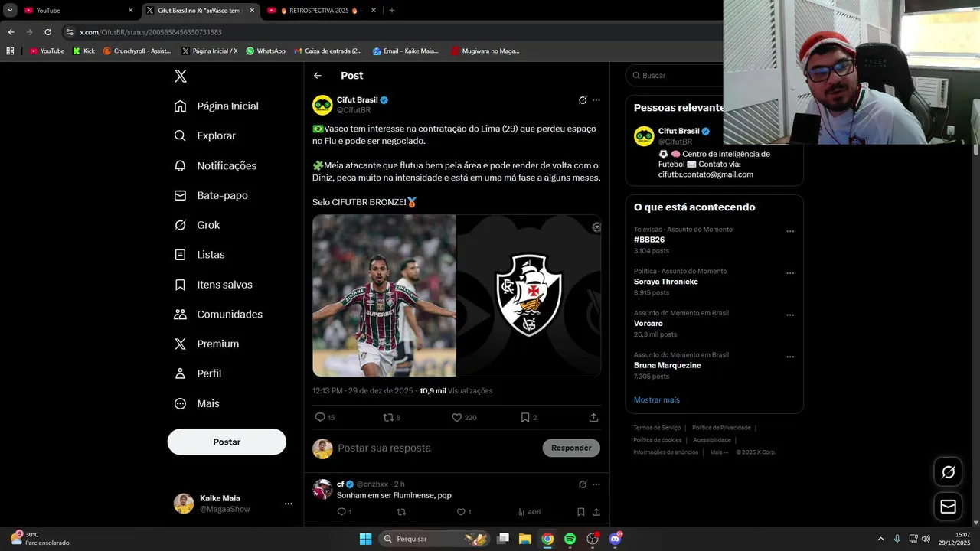This screenshot has width=980, height=551.
Task: Open Notificações in the sidebar
Action: [x=215, y=165]
